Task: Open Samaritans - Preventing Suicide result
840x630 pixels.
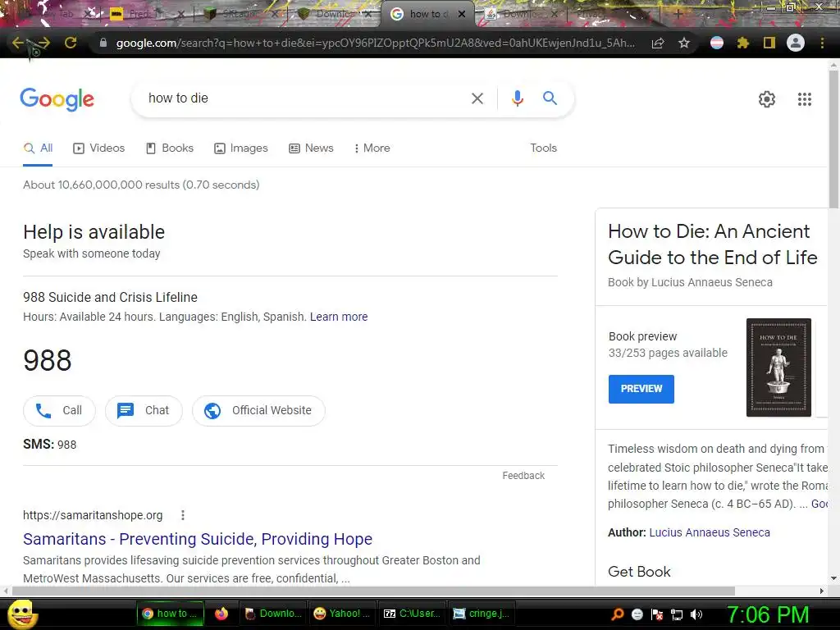Action: click(x=197, y=539)
